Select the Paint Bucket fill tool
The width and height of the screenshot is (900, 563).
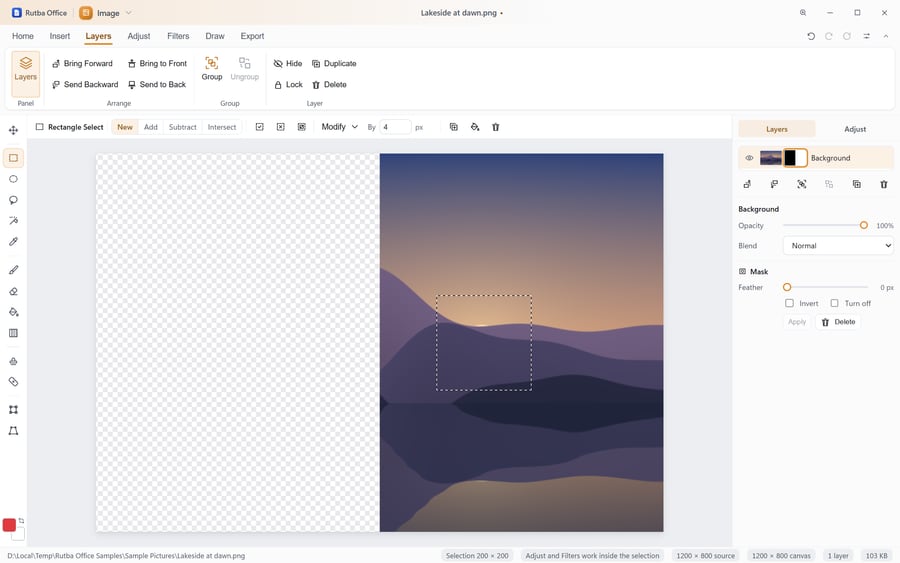pos(13,312)
